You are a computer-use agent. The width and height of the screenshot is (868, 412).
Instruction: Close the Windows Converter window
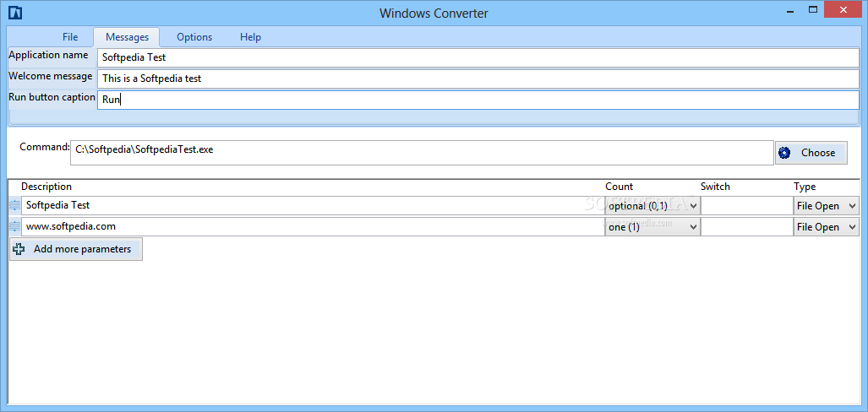(844, 9)
